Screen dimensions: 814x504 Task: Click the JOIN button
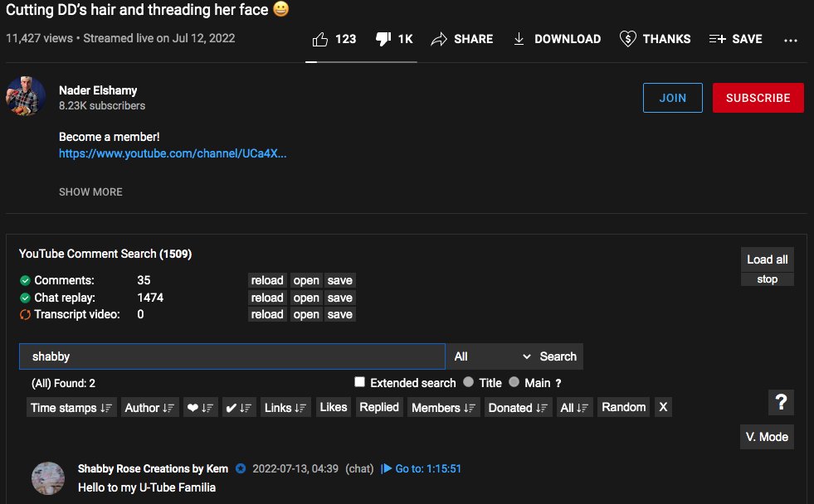coord(672,98)
